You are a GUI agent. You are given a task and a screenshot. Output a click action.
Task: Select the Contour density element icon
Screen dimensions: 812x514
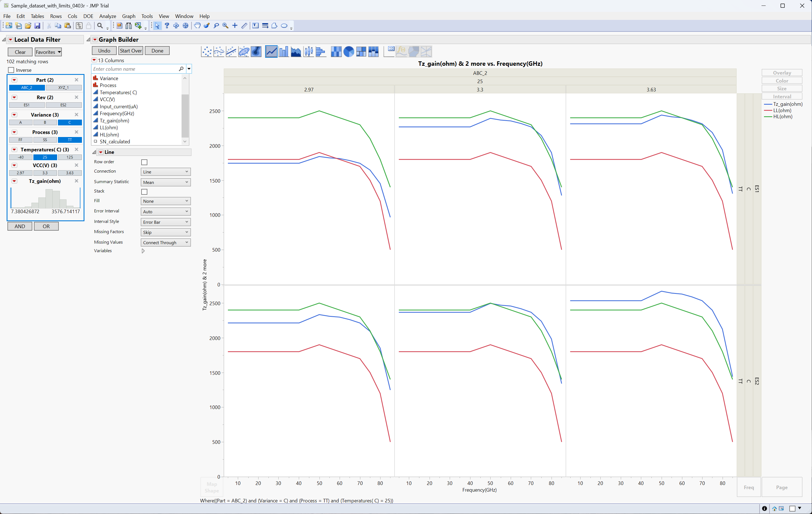[256, 52]
